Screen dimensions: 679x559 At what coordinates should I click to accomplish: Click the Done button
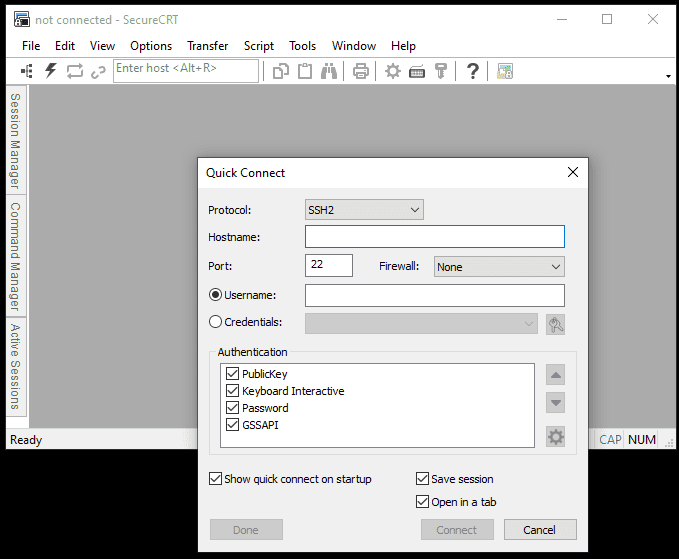tap(246, 530)
